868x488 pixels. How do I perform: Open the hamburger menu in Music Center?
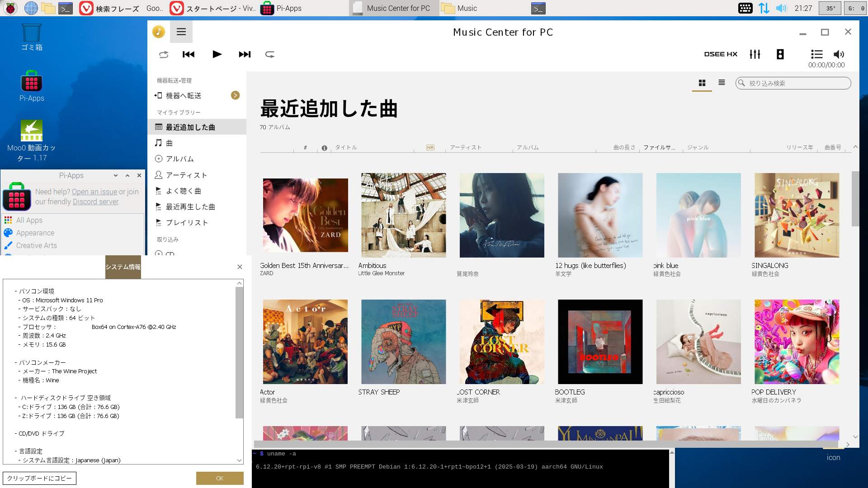point(181,32)
